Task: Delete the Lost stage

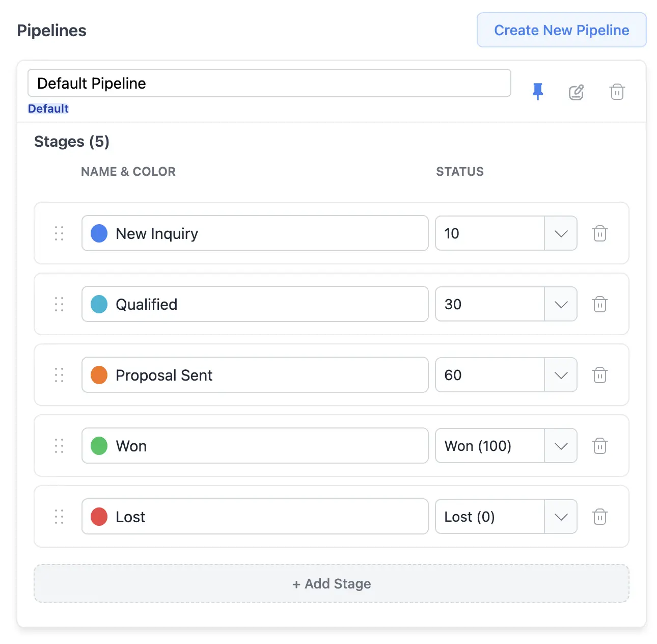Action: (600, 517)
